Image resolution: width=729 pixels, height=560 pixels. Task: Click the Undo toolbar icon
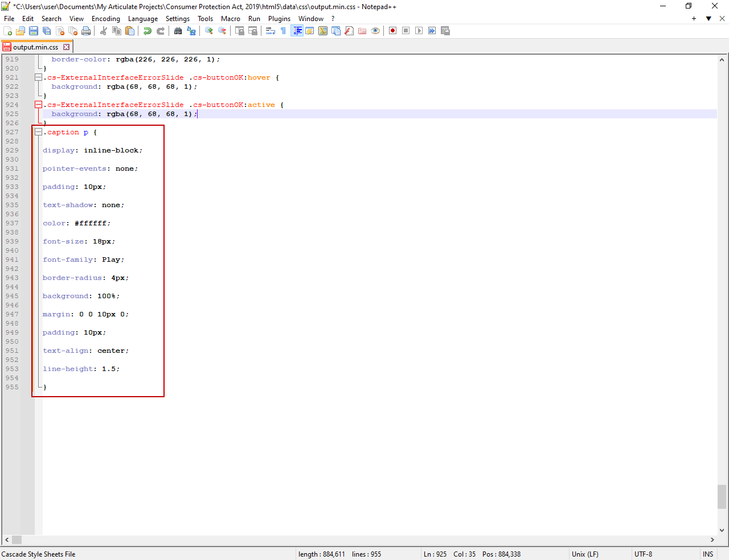pos(148,31)
